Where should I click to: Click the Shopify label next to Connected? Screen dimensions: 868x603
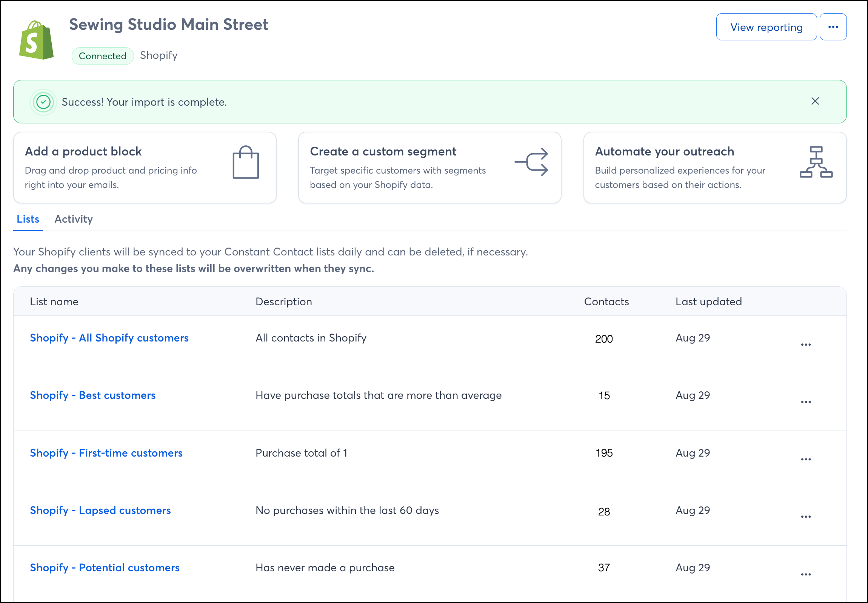[159, 55]
